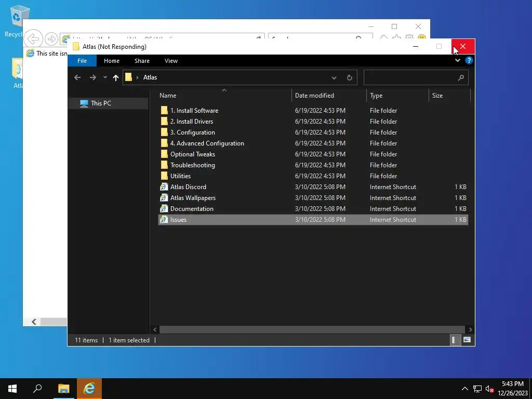The image size is (532, 399).
Task: Open the Windows Start menu
Action: (x=12, y=389)
